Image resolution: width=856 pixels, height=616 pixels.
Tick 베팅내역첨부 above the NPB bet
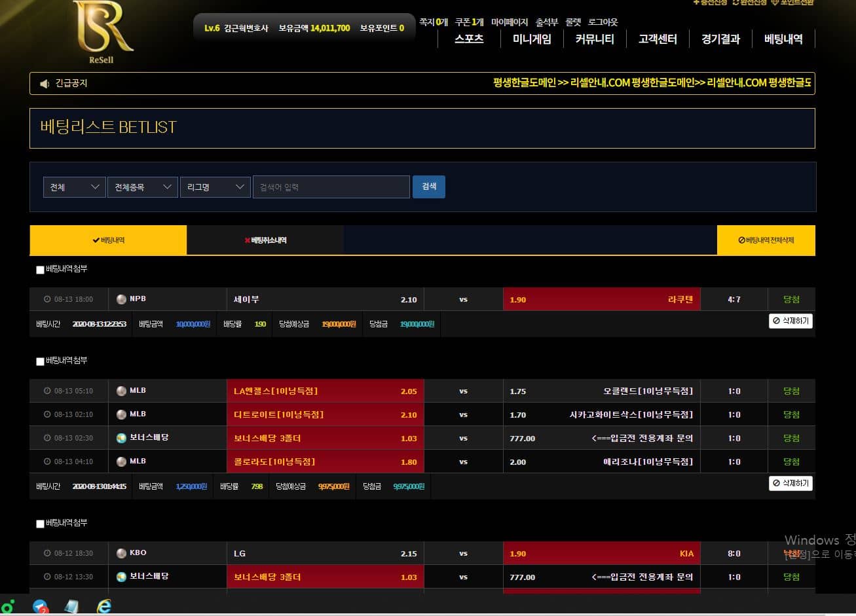click(x=40, y=270)
